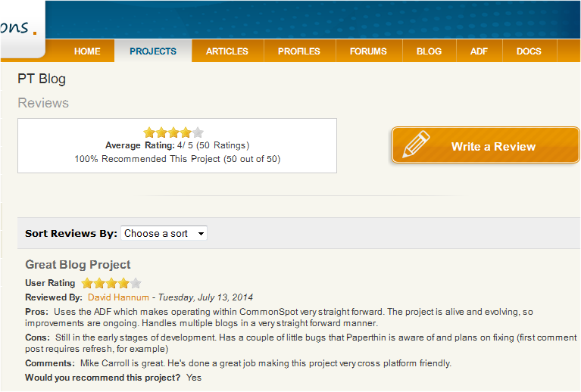Screen dimensions: 581x392
Task: Click the PT Blog page heading
Action: click(x=42, y=79)
